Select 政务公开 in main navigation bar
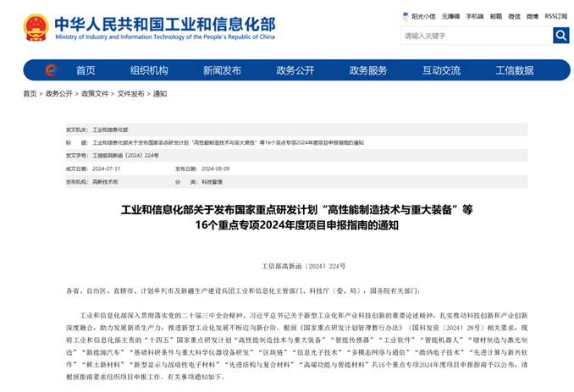The height and width of the screenshot is (392, 574). point(295,70)
